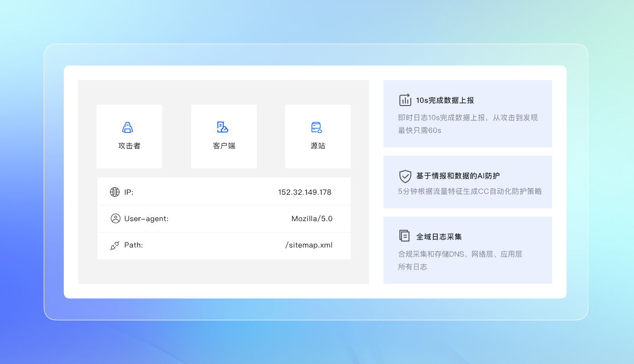Select the 源站 card
Viewport: 634px width, 364px height.
point(318,136)
